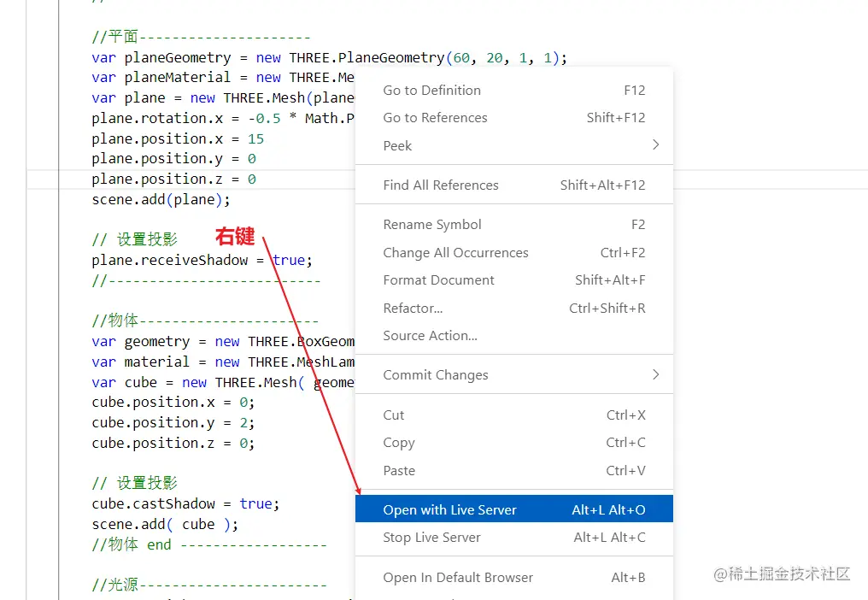The width and height of the screenshot is (868, 600).
Task: Click Source Action... entry
Action: (x=513, y=336)
